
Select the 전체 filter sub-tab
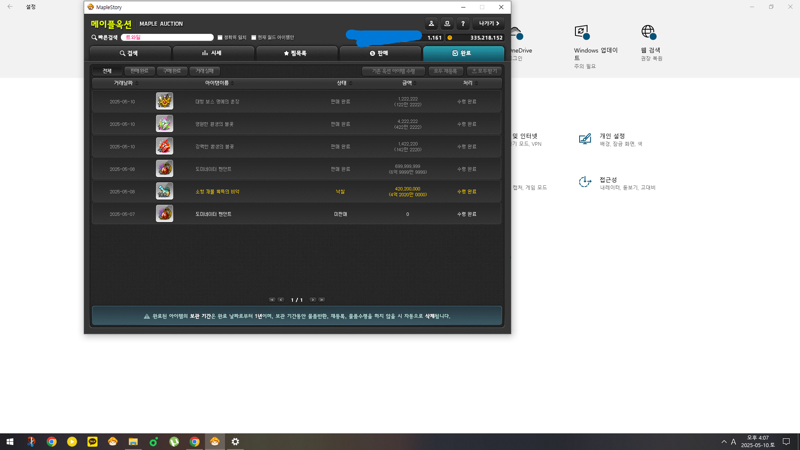(107, 71)
